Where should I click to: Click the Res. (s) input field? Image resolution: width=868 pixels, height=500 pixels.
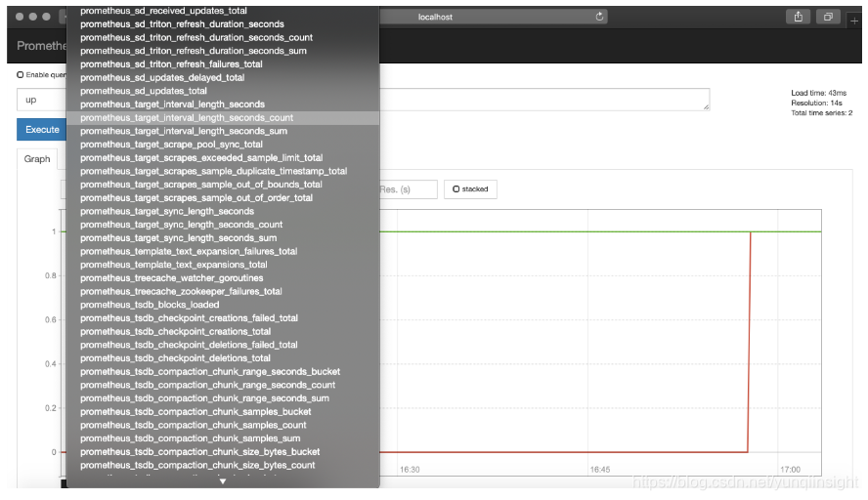(x=408, y=189)
